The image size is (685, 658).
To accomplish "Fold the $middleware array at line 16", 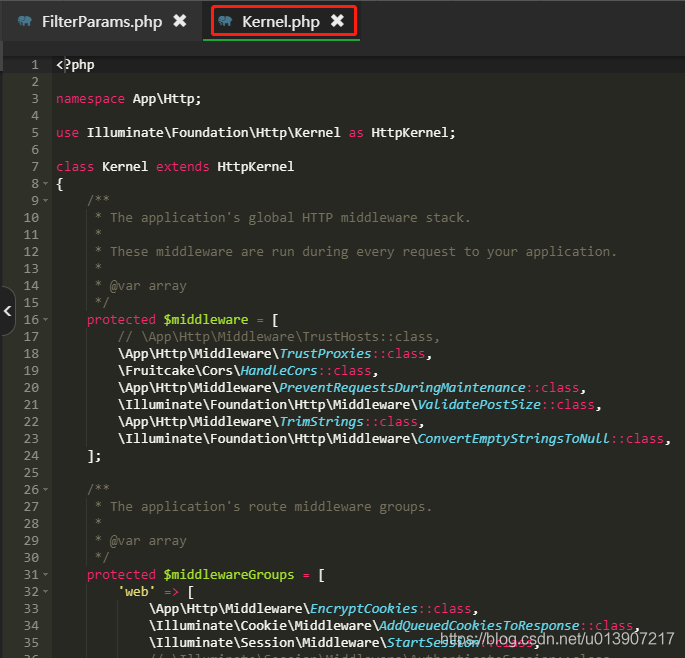I will point(45,319).
